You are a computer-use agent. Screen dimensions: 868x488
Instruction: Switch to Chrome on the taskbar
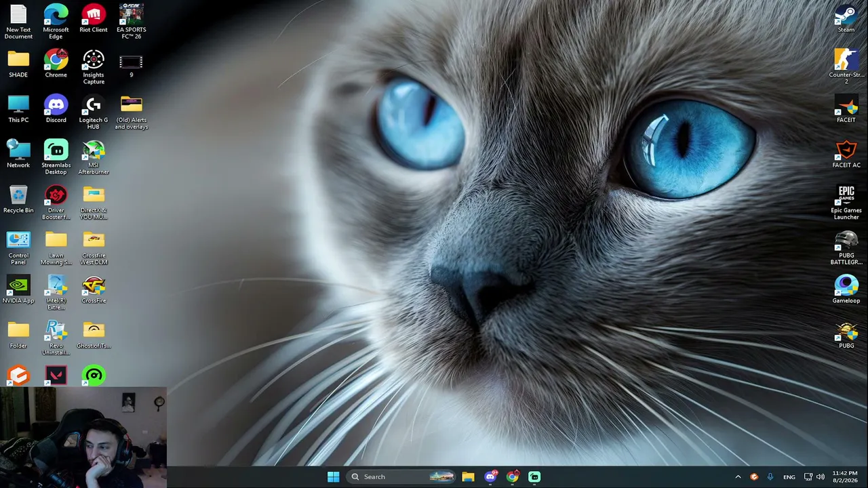pos(513,476)
